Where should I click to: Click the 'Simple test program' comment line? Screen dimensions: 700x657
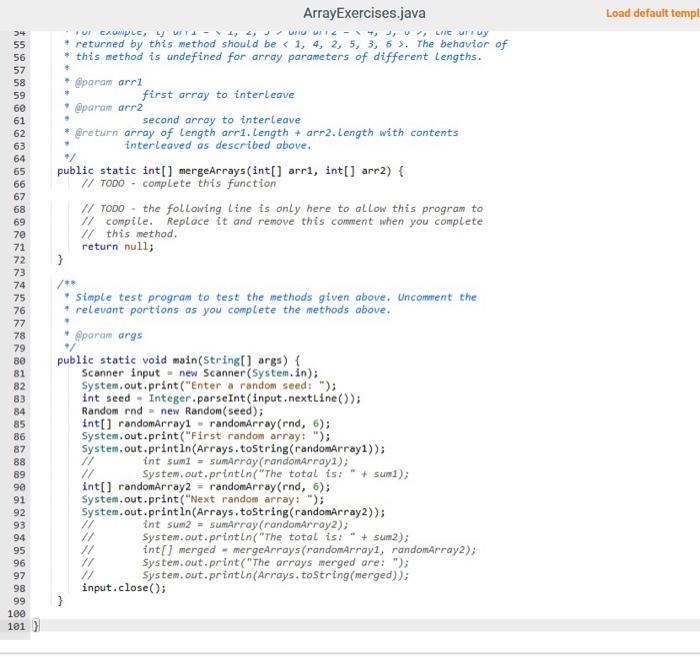pyautogui.click(x=270, y=297)
